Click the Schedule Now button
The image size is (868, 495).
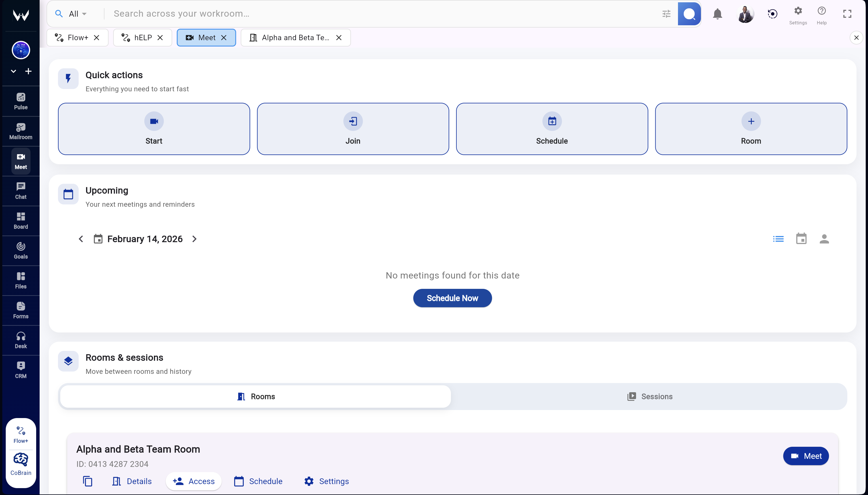pyautogui.click(x=452, y=298)
